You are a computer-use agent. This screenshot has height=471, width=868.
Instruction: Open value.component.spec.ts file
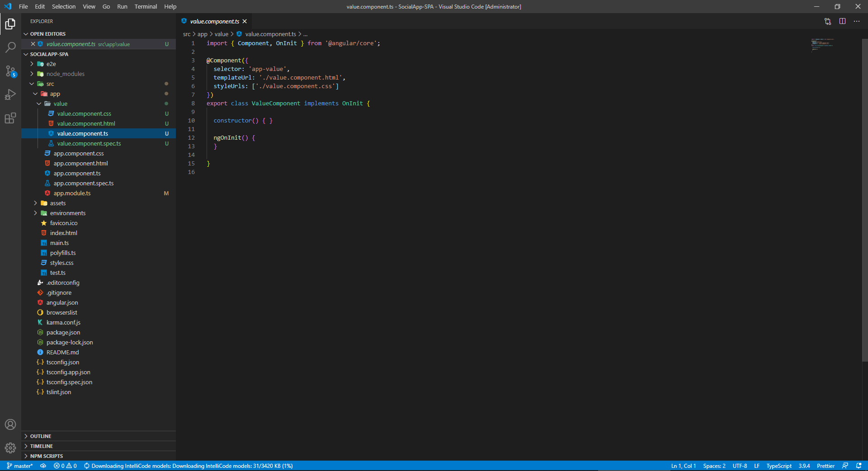[x=99, y=144]
